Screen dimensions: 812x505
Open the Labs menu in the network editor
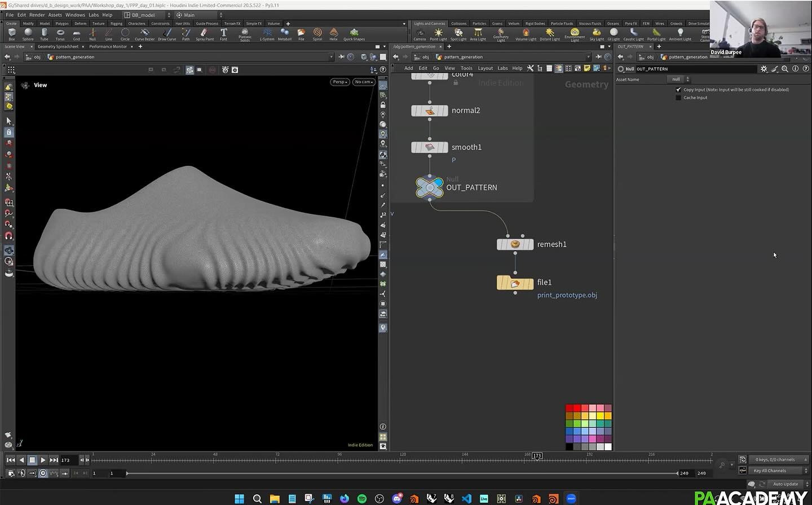coord(502,68)
